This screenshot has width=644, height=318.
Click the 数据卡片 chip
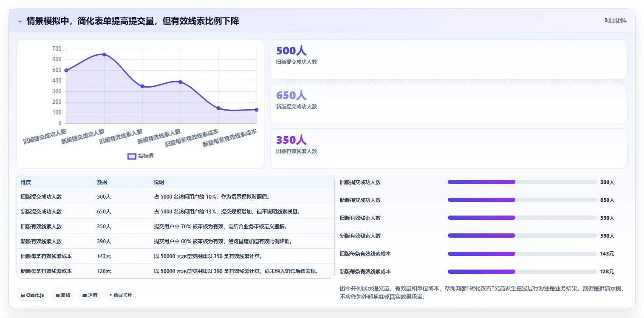(121, 295)
